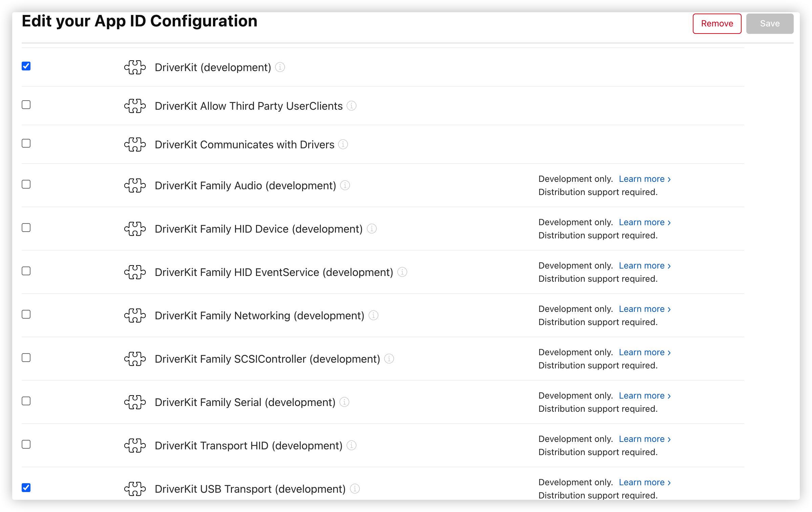Enable DriverKit Transport HID checkbox
The image size is (812, 512).
click(x=26, y=444)
